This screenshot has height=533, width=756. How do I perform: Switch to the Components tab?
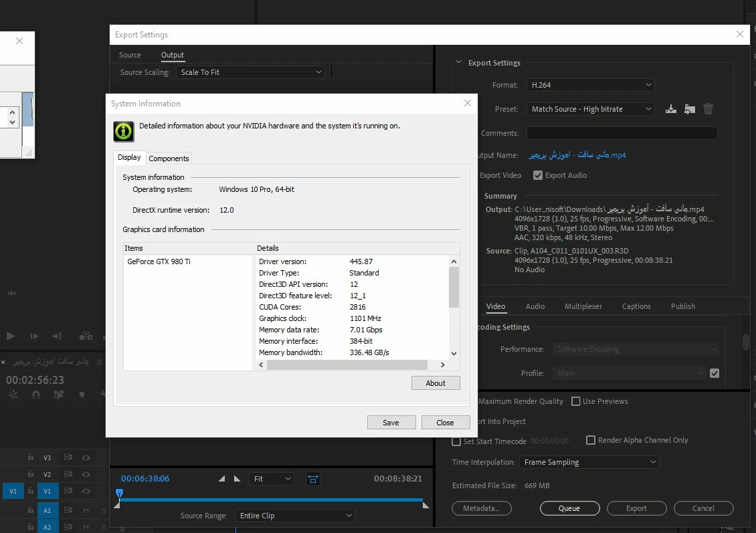pyautogui.click(x=169, y=158)
